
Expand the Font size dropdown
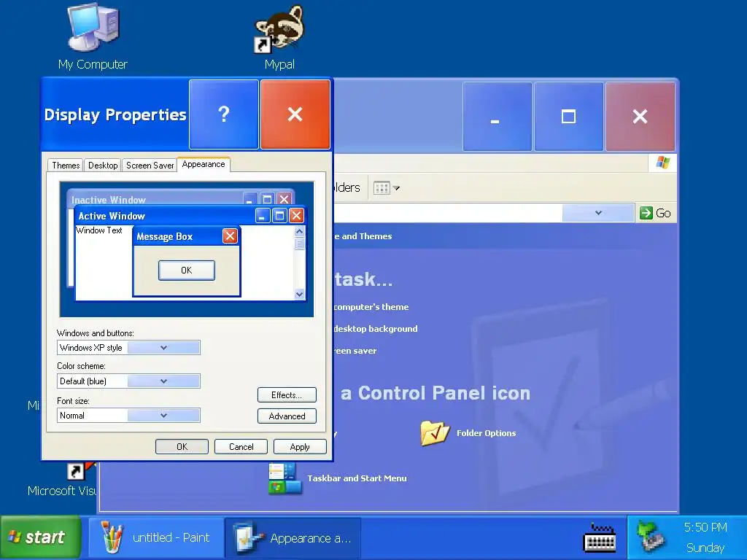pyautogui.click(x=163, y=415)
